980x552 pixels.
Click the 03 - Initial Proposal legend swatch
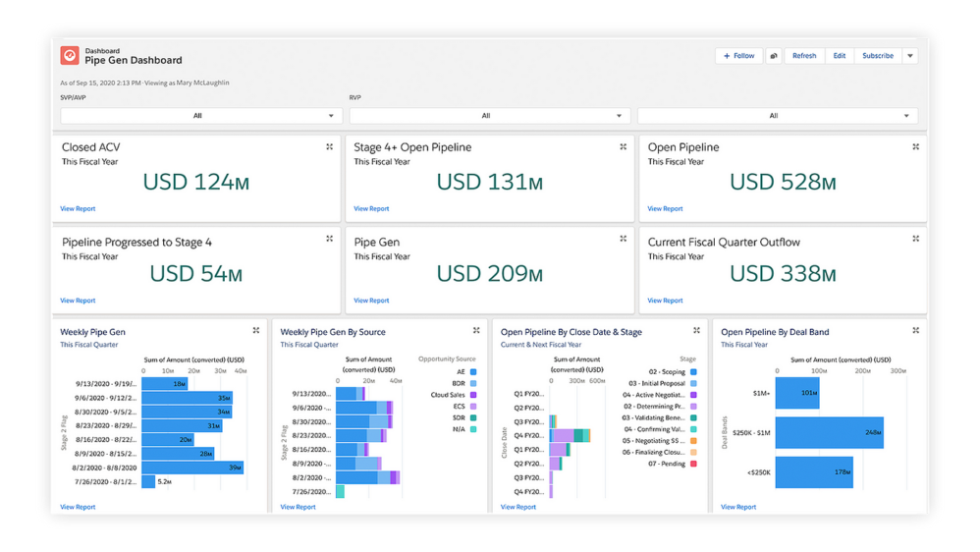click(693, 383)
